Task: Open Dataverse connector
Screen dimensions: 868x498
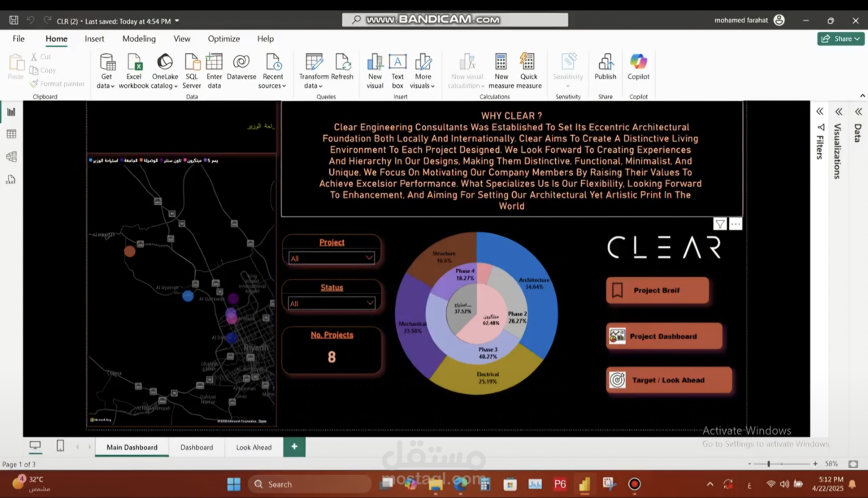Action: click(x=241, y=67)
